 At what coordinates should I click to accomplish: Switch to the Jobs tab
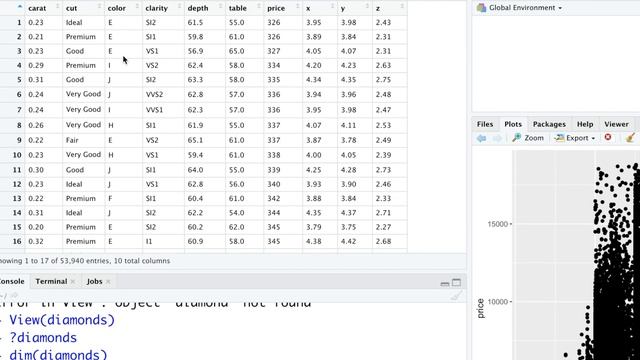click(94, 281)
